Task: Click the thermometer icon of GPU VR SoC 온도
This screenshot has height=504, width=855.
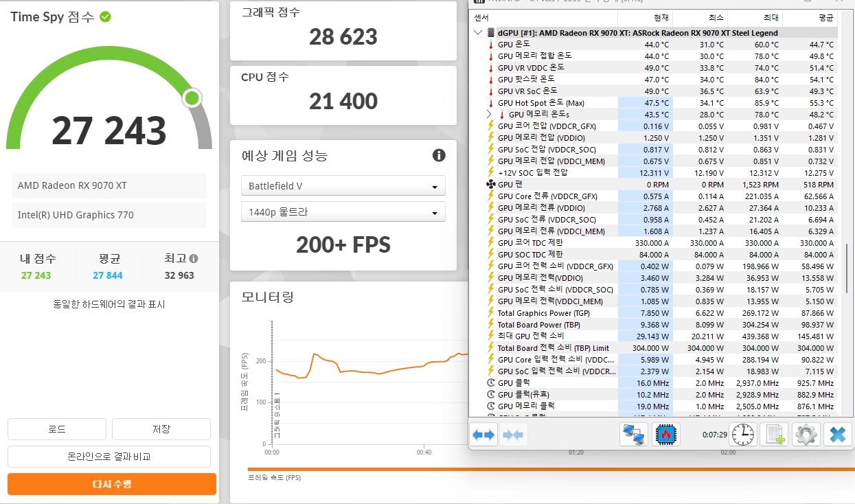Action: coord(490,91)
